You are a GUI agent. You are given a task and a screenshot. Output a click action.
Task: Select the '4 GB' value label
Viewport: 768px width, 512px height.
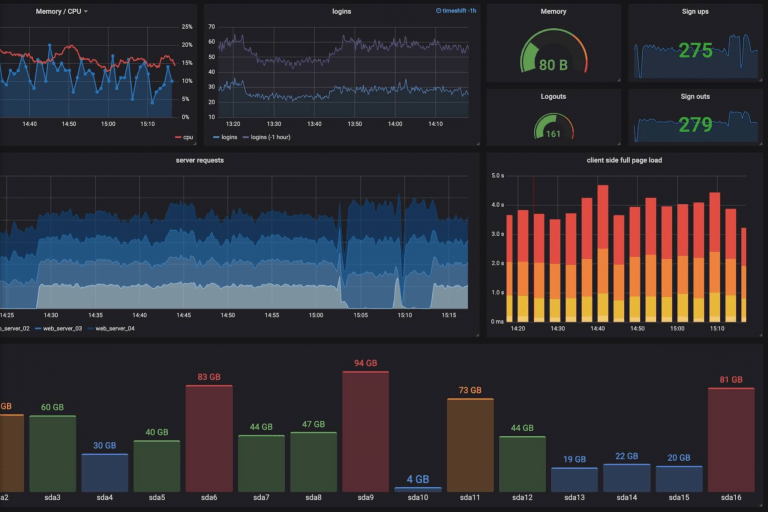click(x=418, y=479)
